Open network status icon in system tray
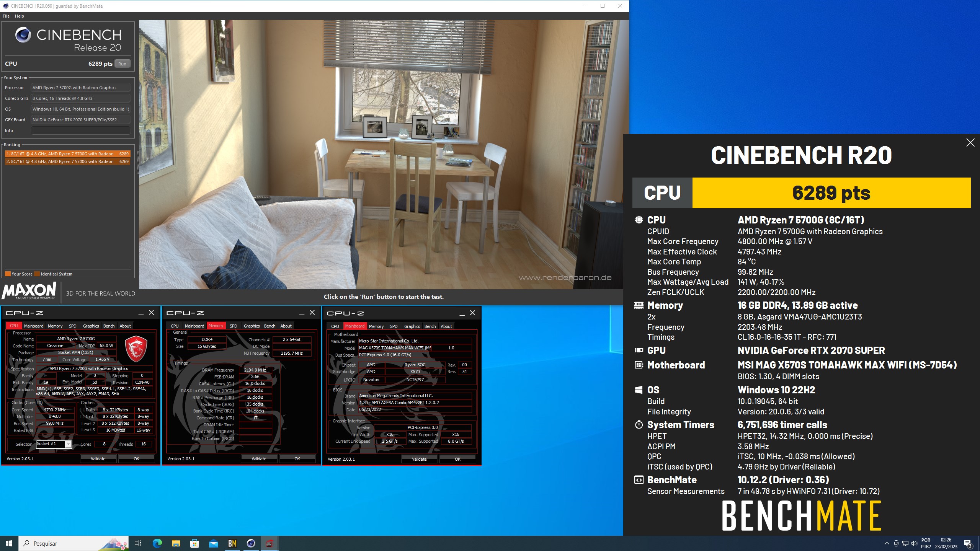Screen dimensions: 980x551 905,543
